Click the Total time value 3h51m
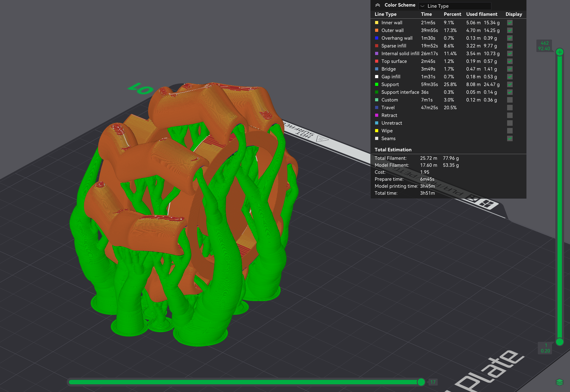This screenshot has width=570, height=392. click(x=427, y=193)
